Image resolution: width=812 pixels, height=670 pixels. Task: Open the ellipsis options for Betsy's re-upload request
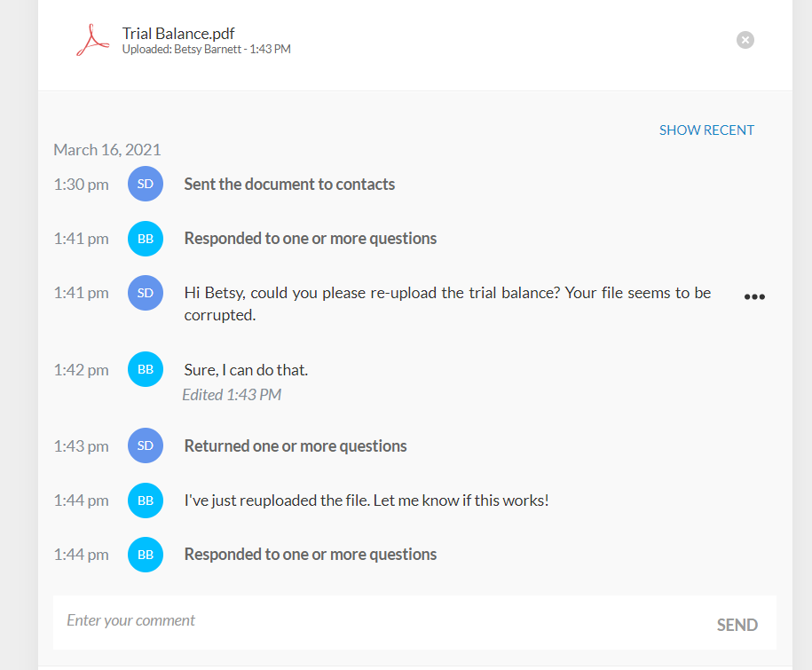754,296
